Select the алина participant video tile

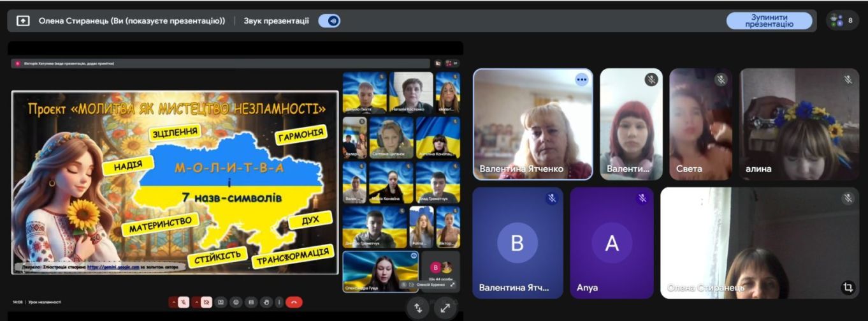point(799,124)
